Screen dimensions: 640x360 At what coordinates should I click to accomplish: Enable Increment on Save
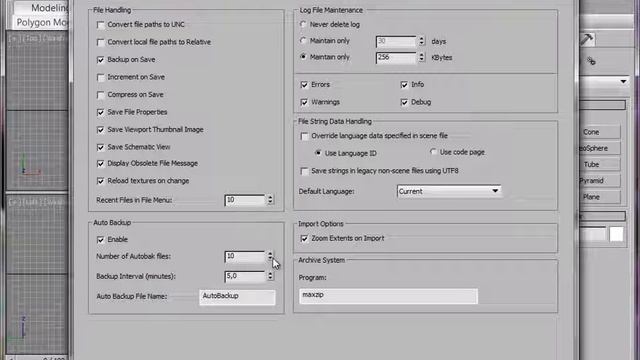pyautogui.click(x=100, y=78)
